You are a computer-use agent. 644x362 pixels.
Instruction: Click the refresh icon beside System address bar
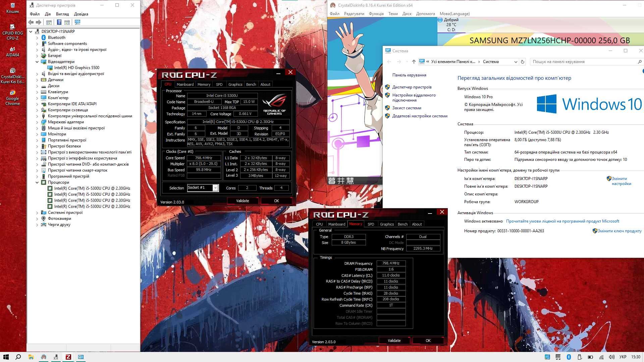point(522,62)
